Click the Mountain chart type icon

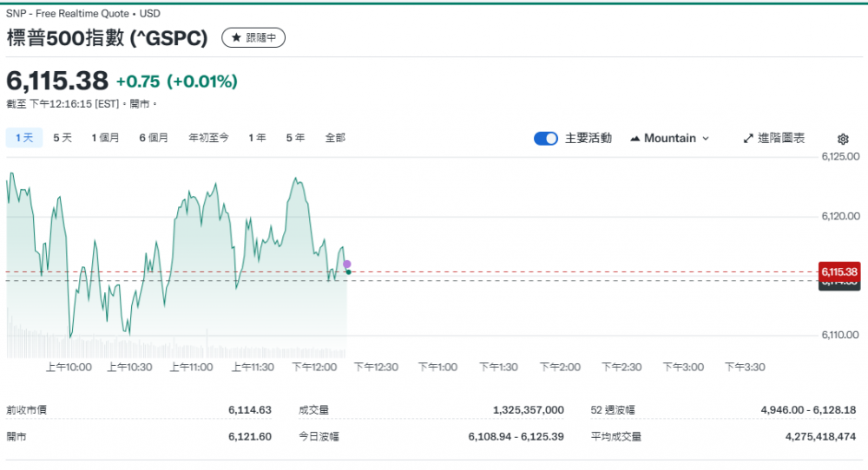635,139
